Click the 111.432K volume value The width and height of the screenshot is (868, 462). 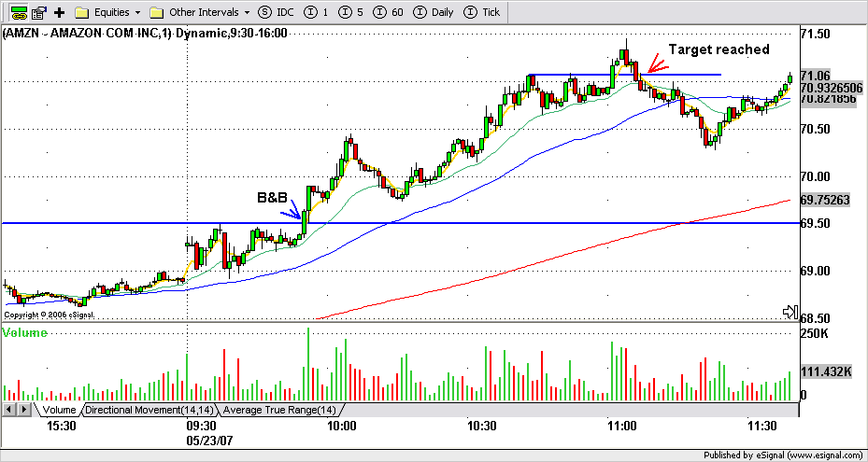click(825, 371)
